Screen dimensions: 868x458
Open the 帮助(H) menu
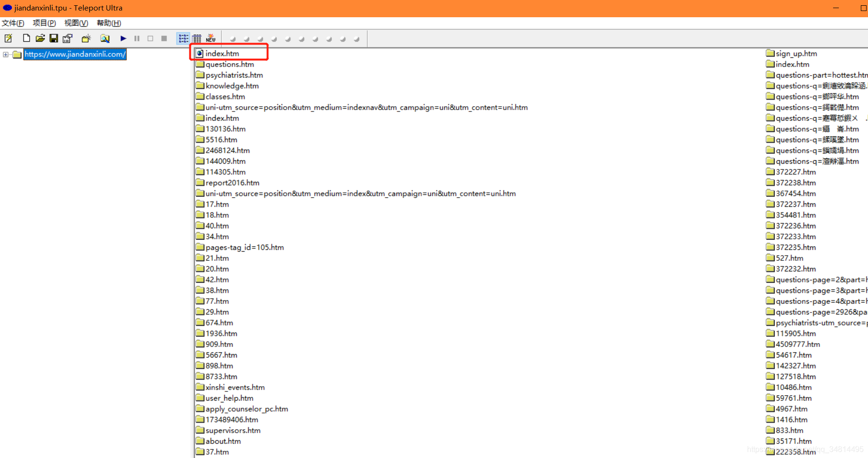pyautogui.click(x=109, y=23)
